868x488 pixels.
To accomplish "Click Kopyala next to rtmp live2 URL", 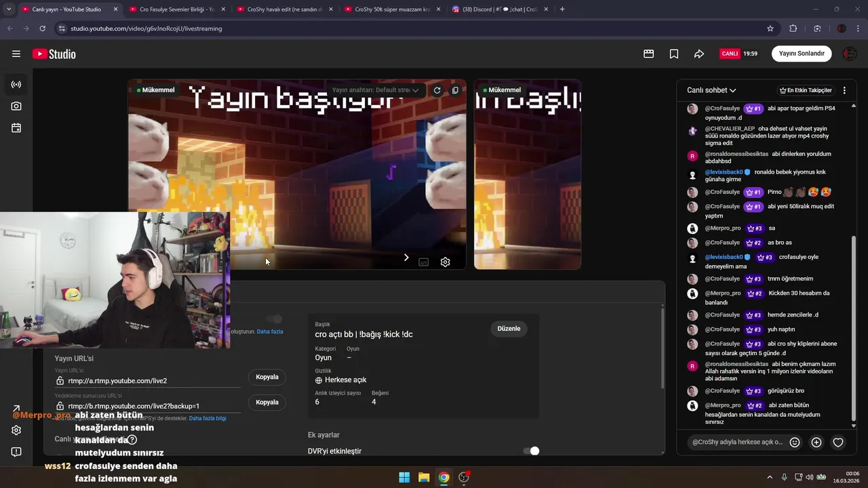I will pos(267,377).
